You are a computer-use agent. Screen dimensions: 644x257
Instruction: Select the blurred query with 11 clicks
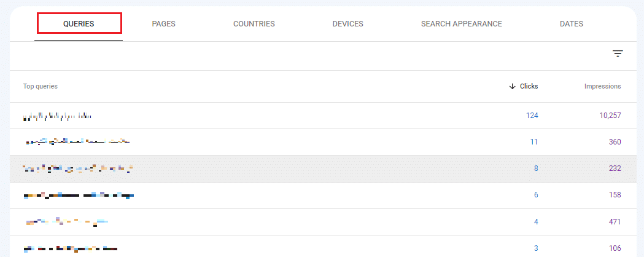pyautogui.click(x=77, y=142)
